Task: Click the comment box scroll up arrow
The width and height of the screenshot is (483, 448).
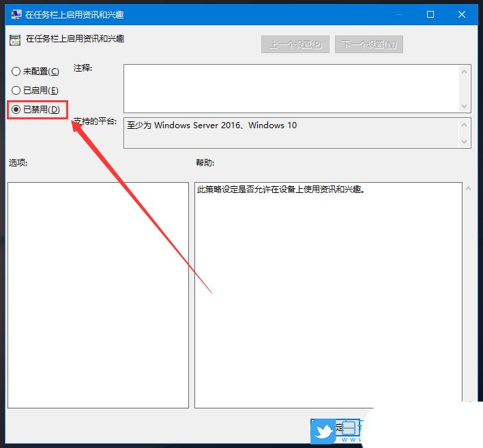Action: (464, 72)
